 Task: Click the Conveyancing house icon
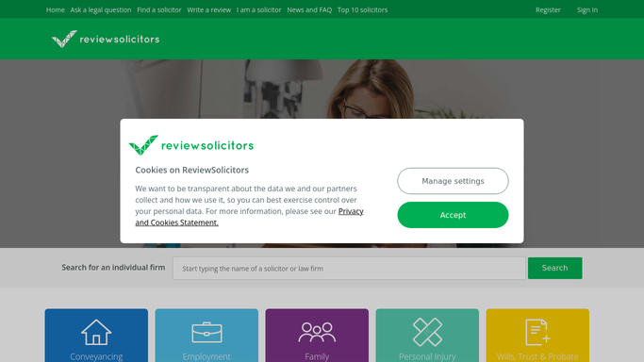click(x=96, y=332)
